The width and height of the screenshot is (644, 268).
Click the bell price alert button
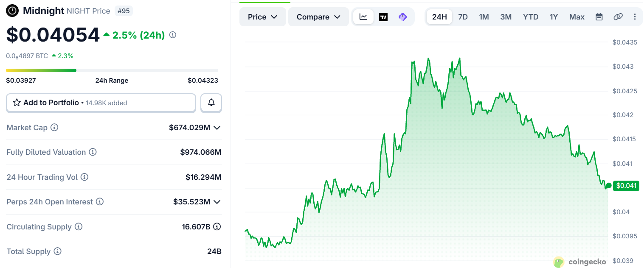211,103
